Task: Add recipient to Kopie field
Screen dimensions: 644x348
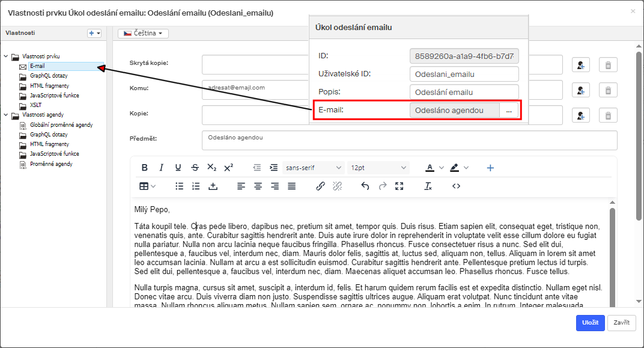Action: point(581,116)
